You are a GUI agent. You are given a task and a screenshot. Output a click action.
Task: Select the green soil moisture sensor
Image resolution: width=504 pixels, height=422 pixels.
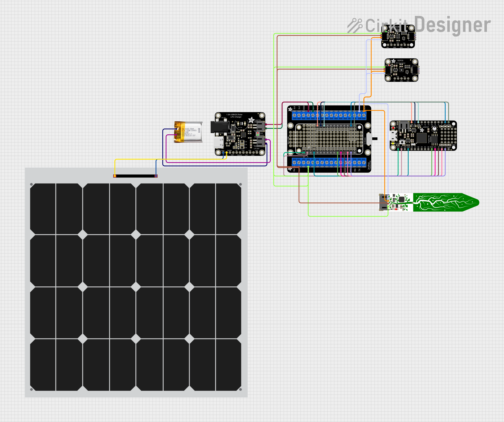click(429, 202)
